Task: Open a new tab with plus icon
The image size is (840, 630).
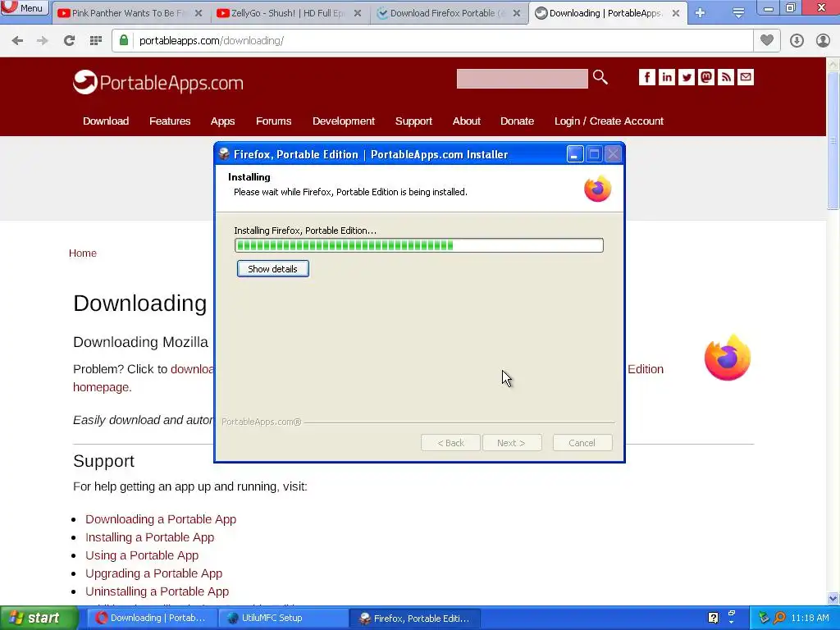Action: pos(700,13)
